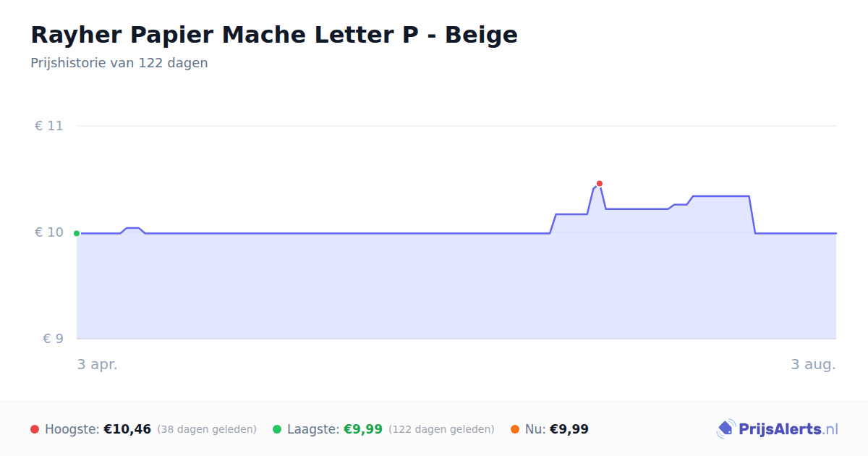Click the red dot beside Hoogste
The height and width of the screenshot is (456, 868).
35,429
